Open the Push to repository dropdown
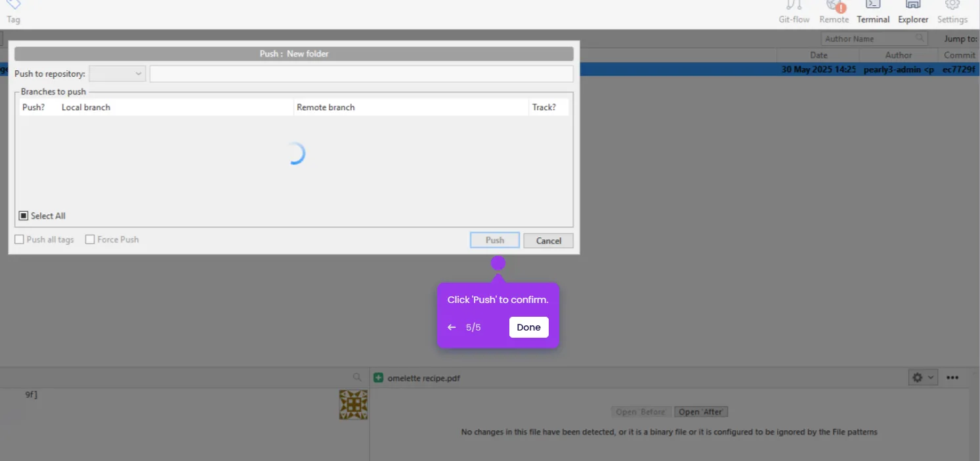 tap(117, 73)
